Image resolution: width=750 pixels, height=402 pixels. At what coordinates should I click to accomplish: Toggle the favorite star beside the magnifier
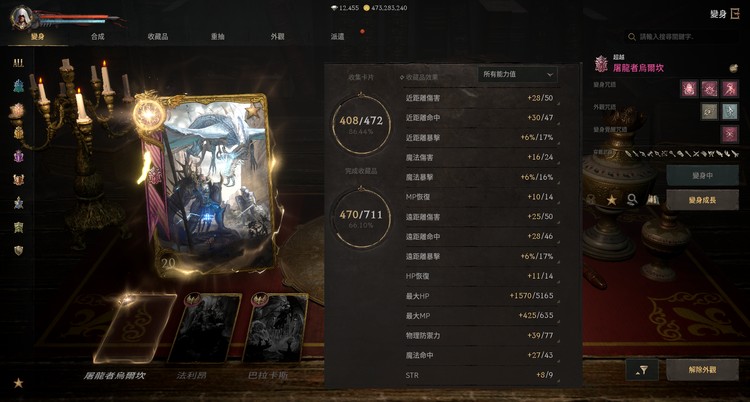(612, 200)
